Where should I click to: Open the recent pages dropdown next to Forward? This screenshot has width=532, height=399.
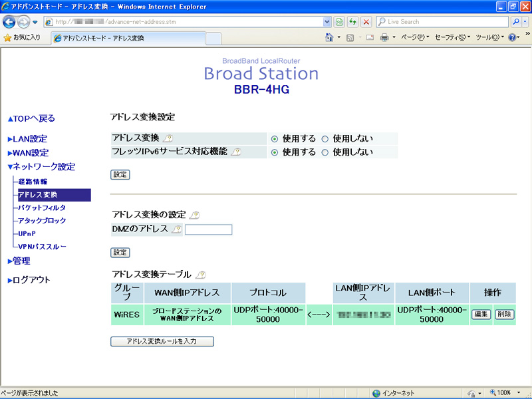pos(35,23)
